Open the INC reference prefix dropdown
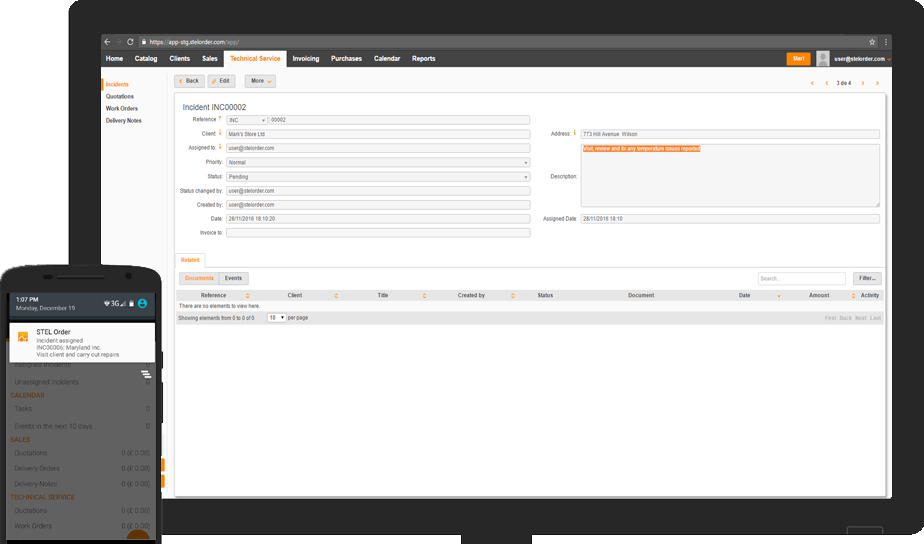Screen dimensions: 924x544 (247, 120)
